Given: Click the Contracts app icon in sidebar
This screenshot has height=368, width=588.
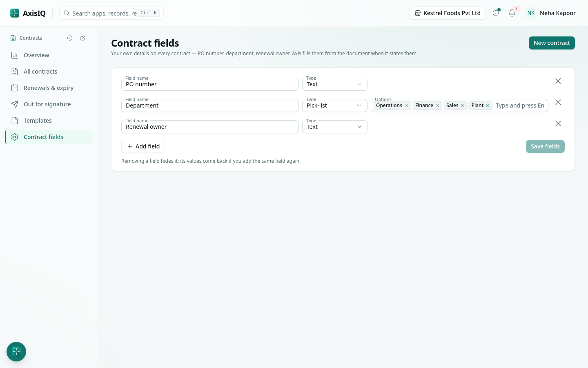Looking at the screenshot, I should [13, 38].
